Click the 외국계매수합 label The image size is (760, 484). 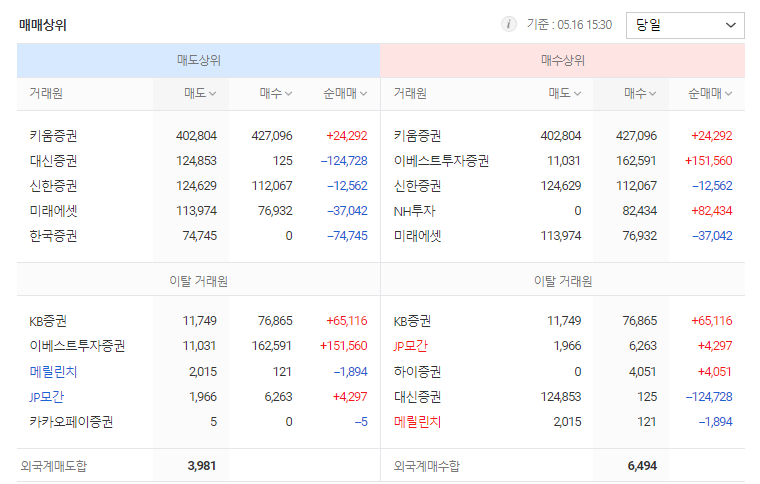point(427,466)
